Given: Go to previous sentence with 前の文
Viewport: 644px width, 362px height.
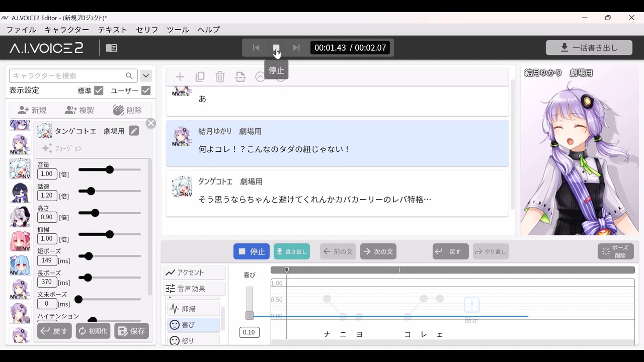Looking at the screenshot, I should (x=338, y=251).
